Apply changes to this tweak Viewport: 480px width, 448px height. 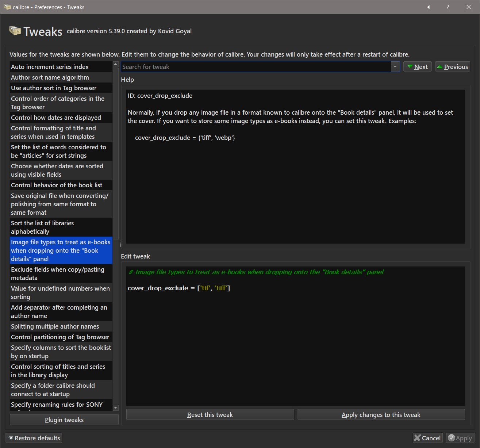pyautogui.click(x=381, y=415)
